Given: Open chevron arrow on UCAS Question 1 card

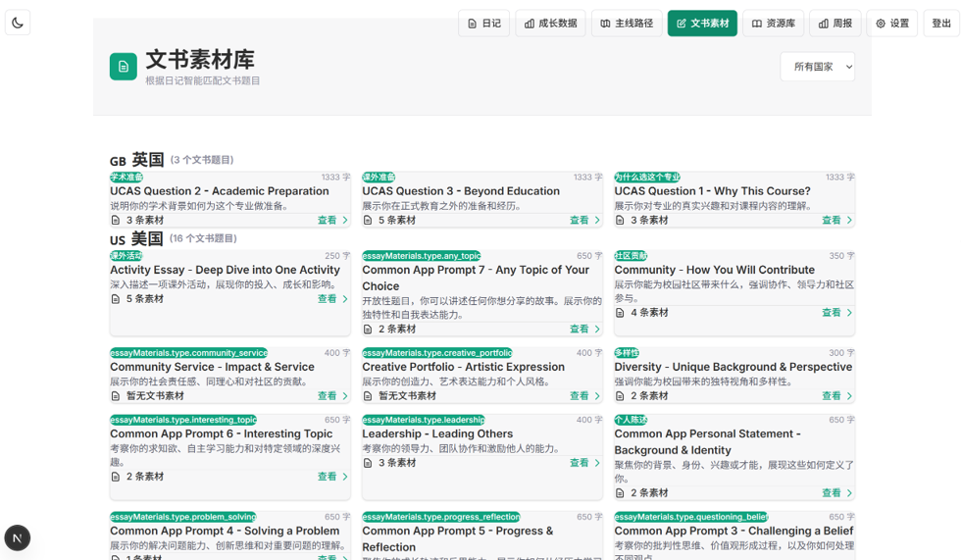Looking at the screenshot, I should point(849,221).
